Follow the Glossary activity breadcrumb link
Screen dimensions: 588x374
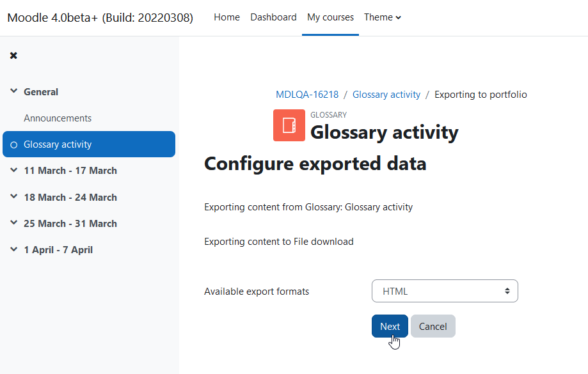[386, 95]
